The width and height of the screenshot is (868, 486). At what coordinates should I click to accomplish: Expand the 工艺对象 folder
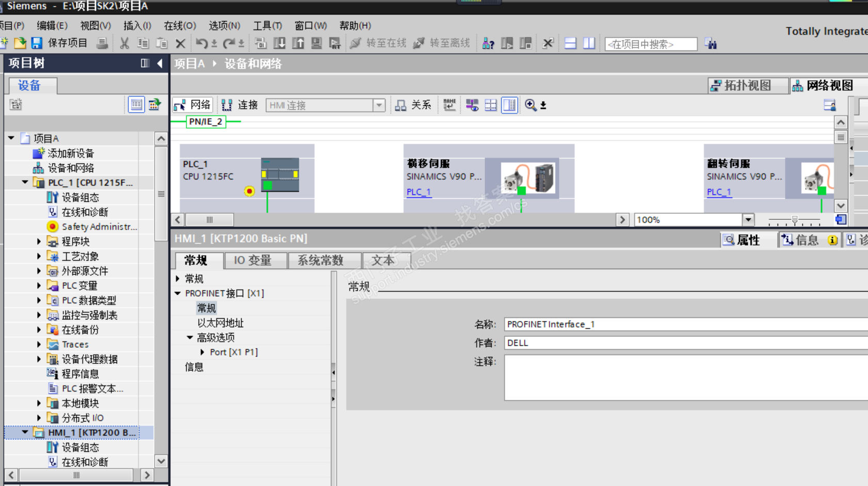(39, 256)
